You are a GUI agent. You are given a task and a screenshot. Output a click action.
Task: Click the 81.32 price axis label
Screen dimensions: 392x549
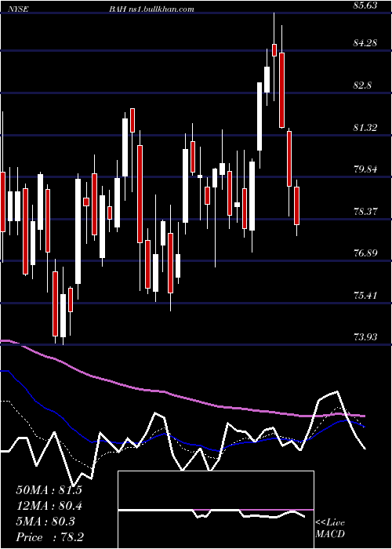click(x=365, y=127)
